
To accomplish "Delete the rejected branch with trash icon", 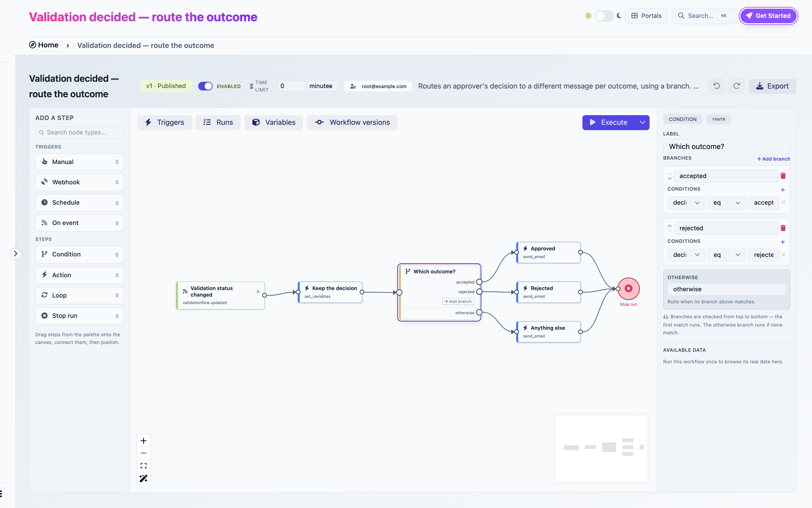I will pyautogui.click(x=783, y=228).
